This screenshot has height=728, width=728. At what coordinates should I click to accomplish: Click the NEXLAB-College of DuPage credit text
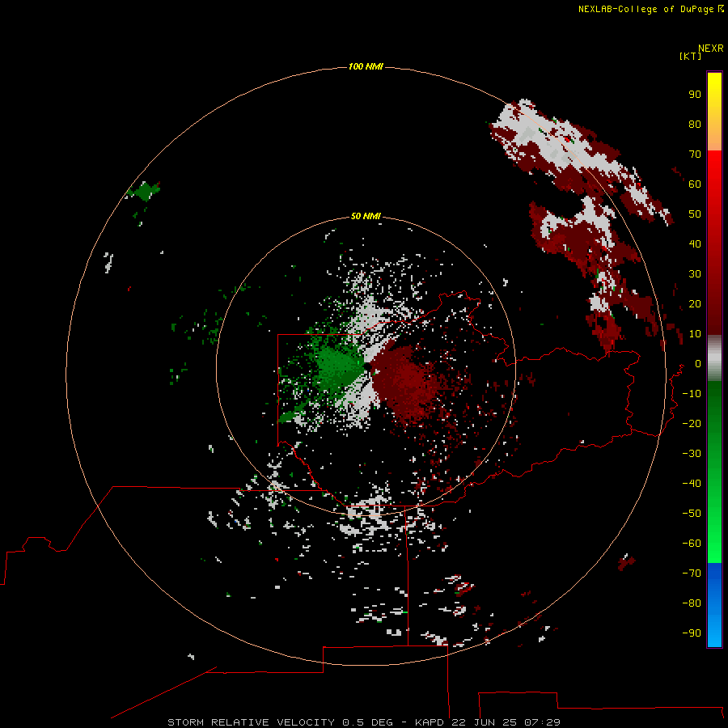coord(645,9)
